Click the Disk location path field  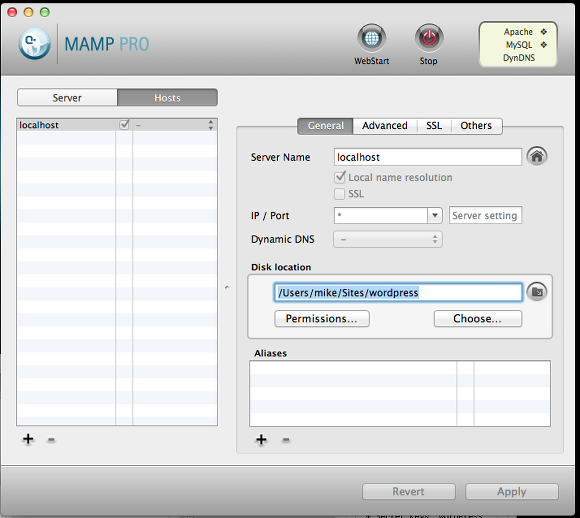tap(398, 293)
